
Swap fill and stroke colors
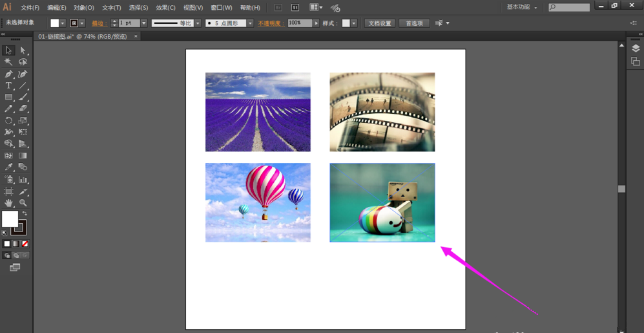(x=25, y=213)
